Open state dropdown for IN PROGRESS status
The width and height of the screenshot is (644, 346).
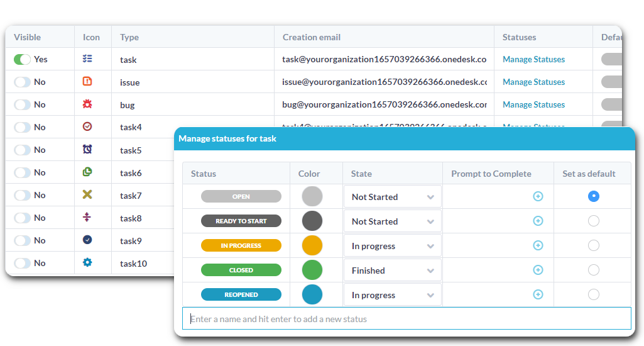click(x=392, y=246)
